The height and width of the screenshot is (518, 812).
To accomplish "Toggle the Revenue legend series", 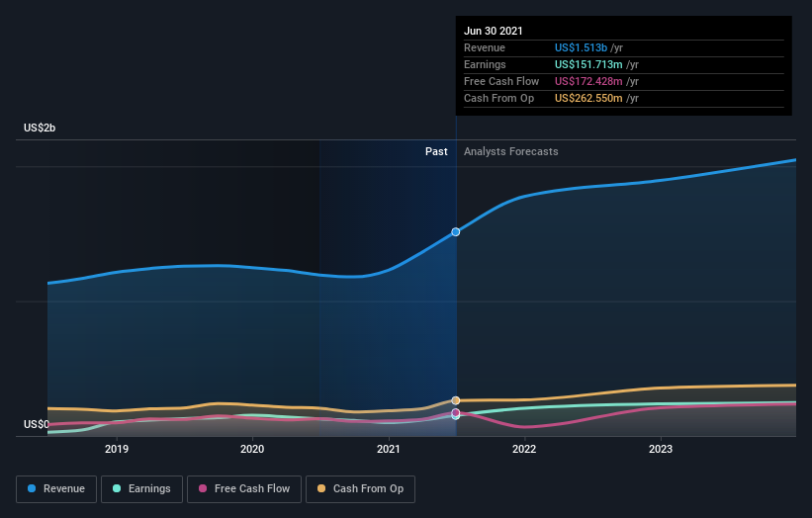I will coord(56,489).
